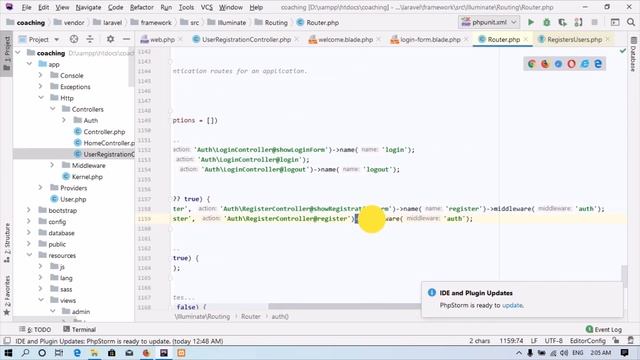The height and width of the screenshot is (360, 640).
Task: Click the editor vertical scrollbar thumb
Action: [624, 276]
